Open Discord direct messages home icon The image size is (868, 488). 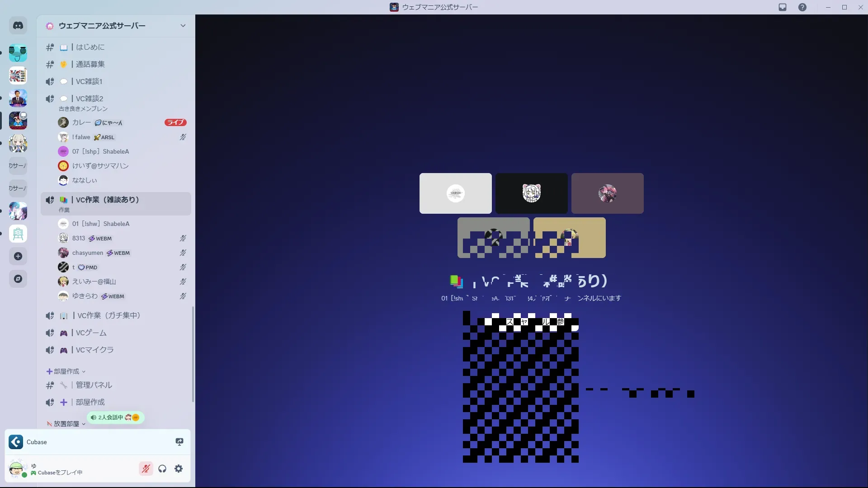point(18,26)
